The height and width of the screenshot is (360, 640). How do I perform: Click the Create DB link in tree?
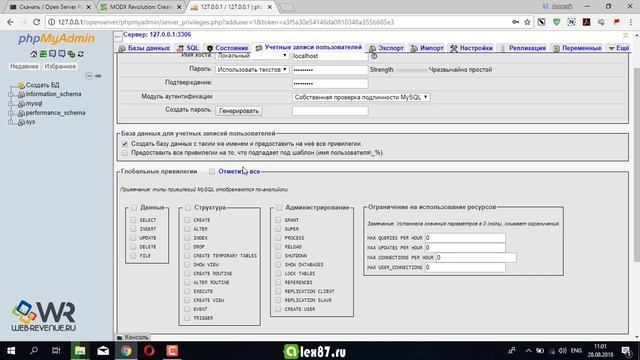[42, 85]
